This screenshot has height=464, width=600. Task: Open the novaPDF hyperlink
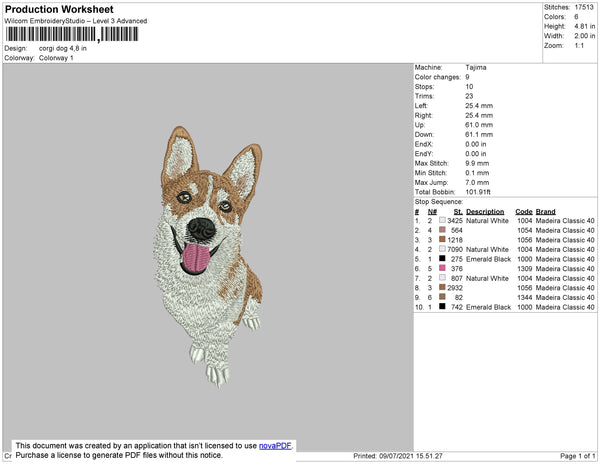tap(275, 446)
